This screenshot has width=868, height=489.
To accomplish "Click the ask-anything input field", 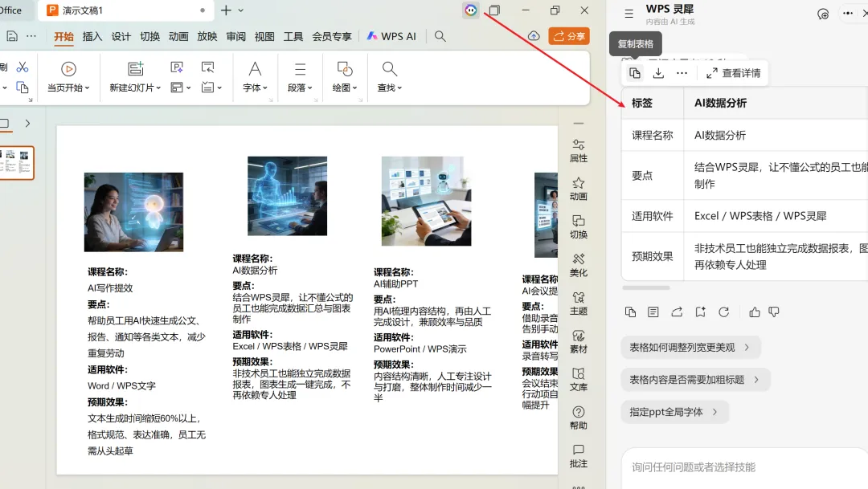I will 744,467.
